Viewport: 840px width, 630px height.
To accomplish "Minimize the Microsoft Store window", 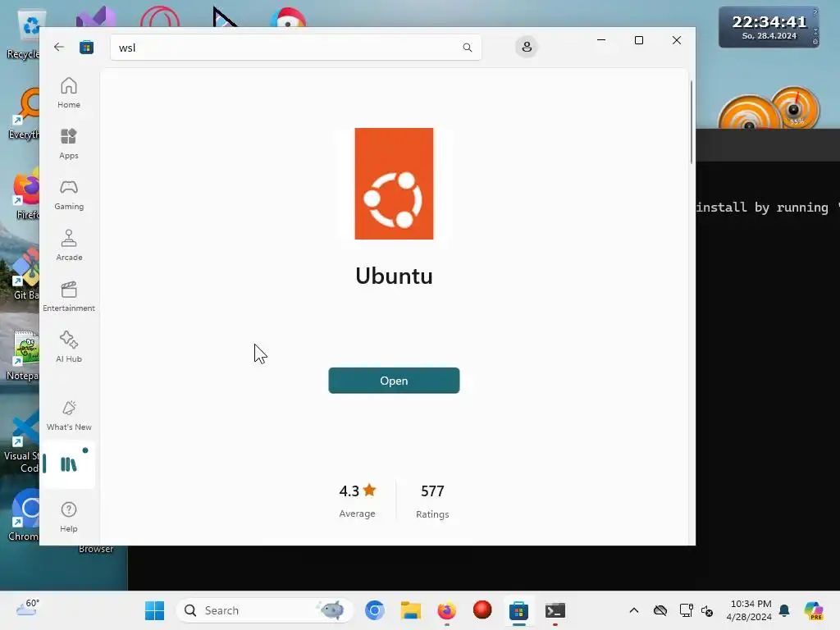I will click(x=601, y=40).
